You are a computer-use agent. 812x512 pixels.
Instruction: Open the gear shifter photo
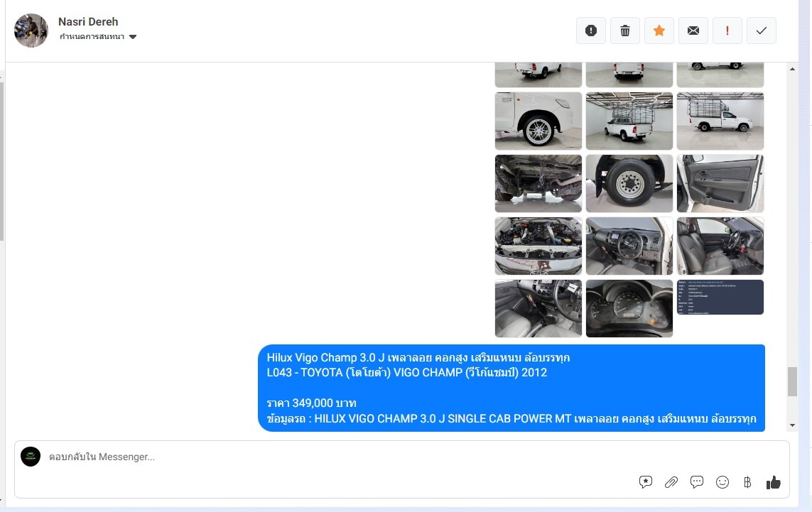(x=538, y=308)
